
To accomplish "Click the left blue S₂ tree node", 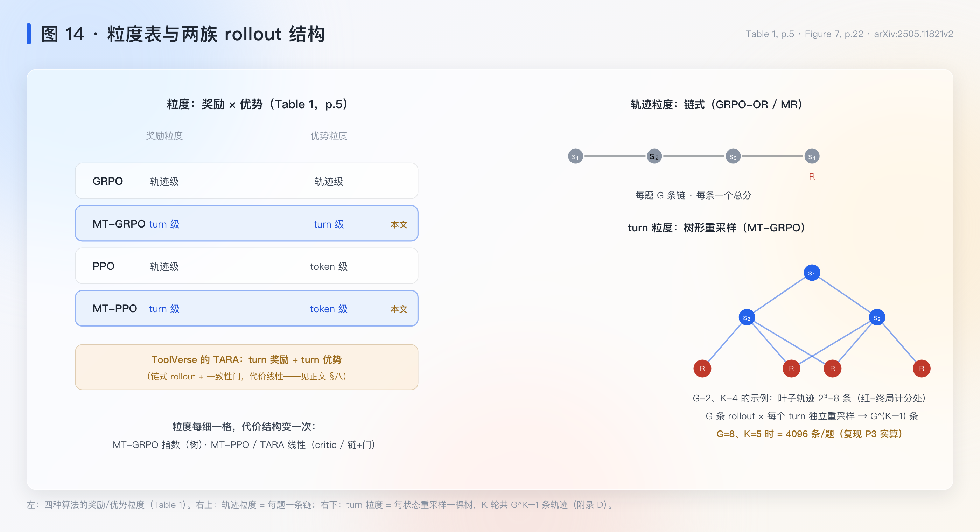I will coord(747,317).
